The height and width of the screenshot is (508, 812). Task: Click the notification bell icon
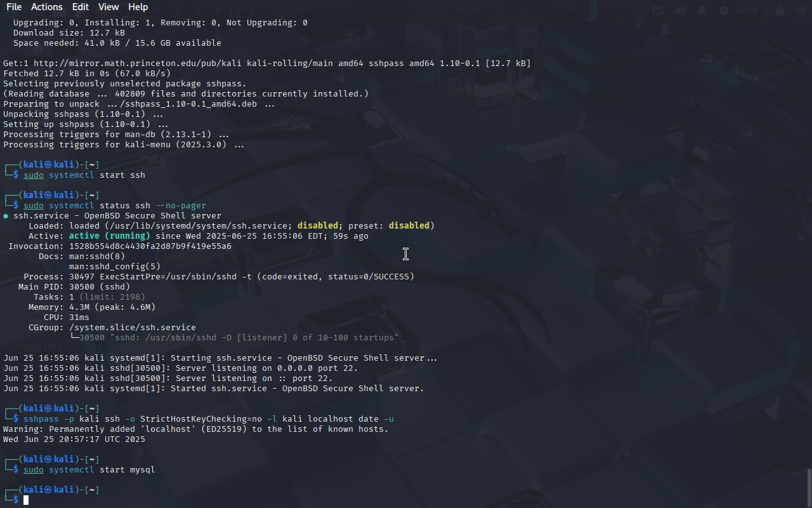coord(702,11)
